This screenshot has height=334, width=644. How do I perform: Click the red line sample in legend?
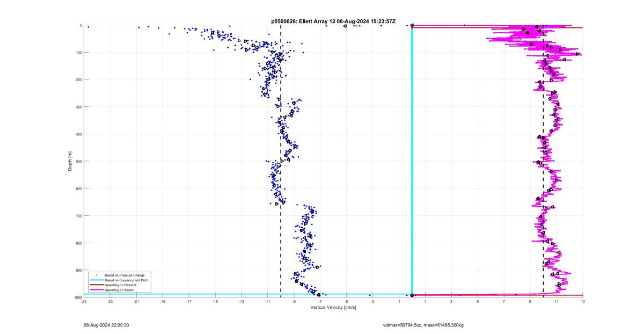pyautogui.click(x=96, y=285)
